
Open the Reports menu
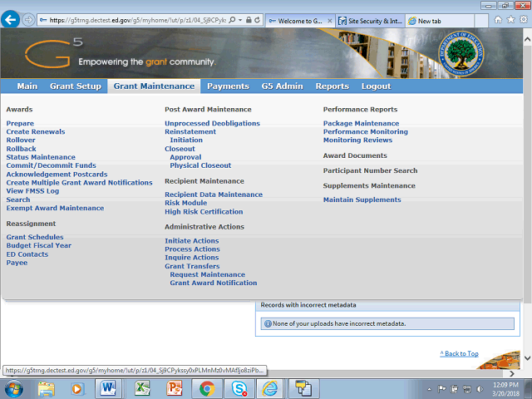tap(332, 86)
